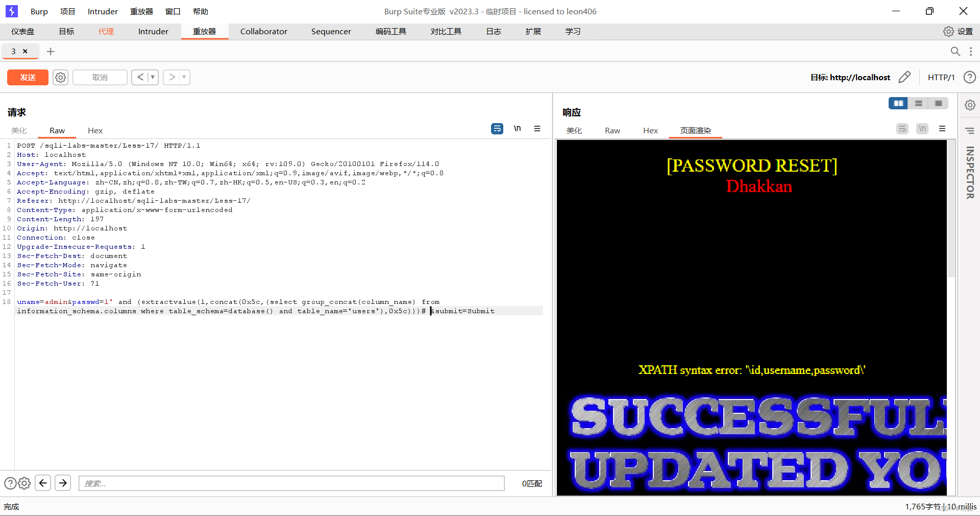Open the send options gear beside 发送
Image resolution: width=980 pixels, height=516 pixels.
[60, 78]
